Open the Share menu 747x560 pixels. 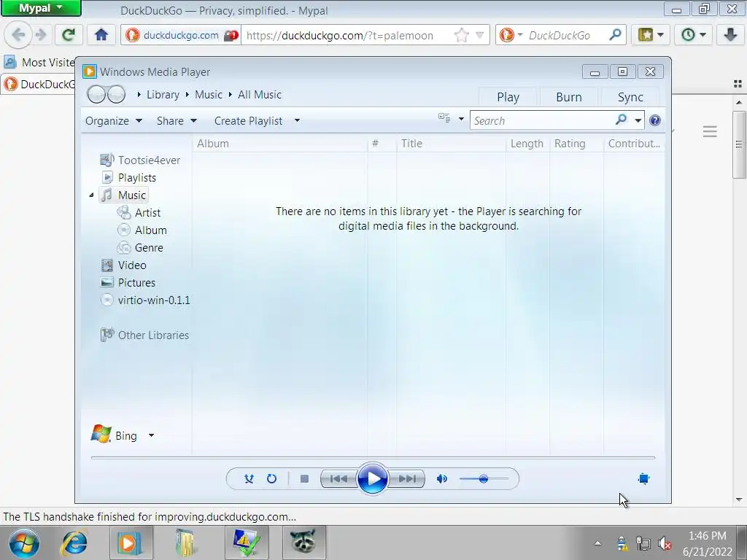click(x=177, y=121)
